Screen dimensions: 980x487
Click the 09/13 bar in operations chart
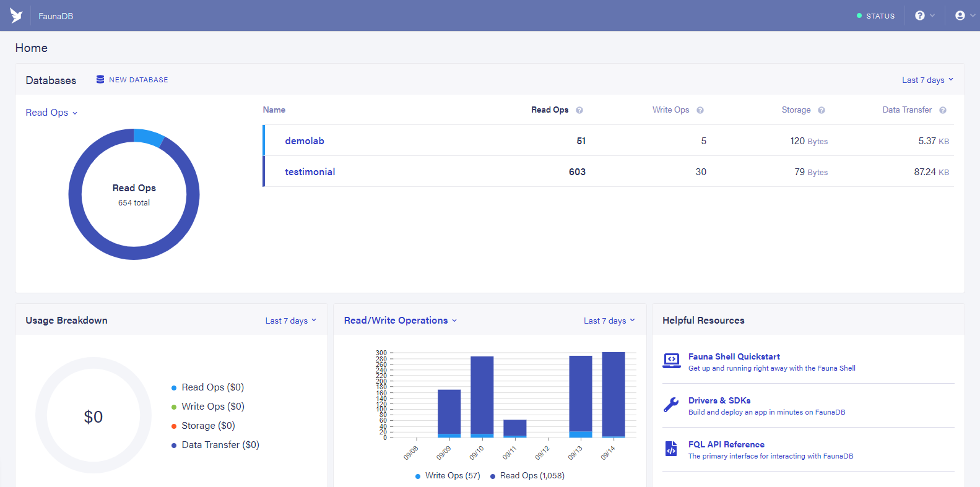tap(581, 397)
